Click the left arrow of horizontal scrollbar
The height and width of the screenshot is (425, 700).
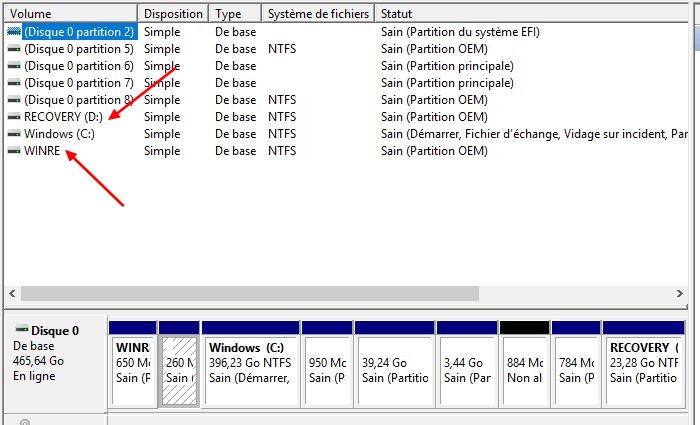pos(12,293)
